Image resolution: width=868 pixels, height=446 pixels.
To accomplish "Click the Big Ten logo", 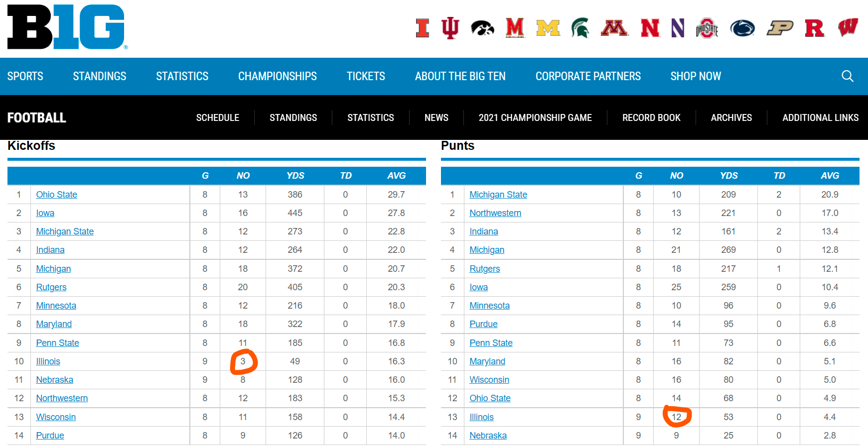I will coord(67,27).
